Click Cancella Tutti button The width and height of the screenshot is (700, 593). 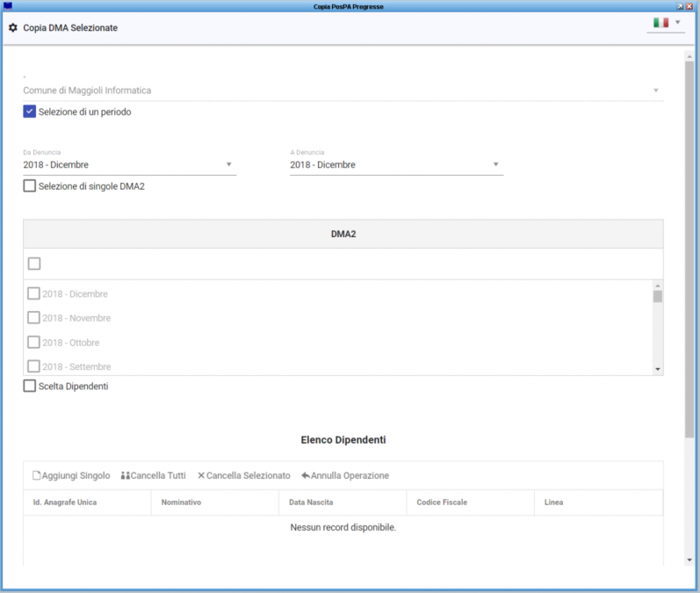tap(153, 475)
